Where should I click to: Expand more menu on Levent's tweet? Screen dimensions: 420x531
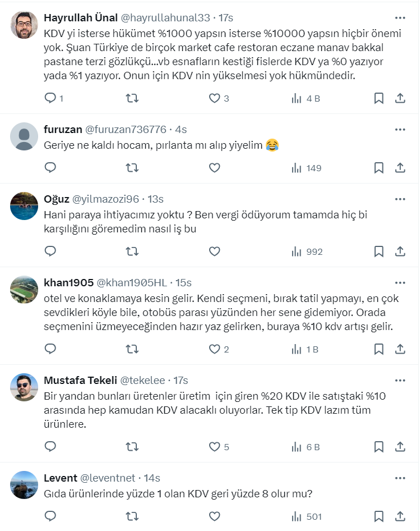[400, 478]
